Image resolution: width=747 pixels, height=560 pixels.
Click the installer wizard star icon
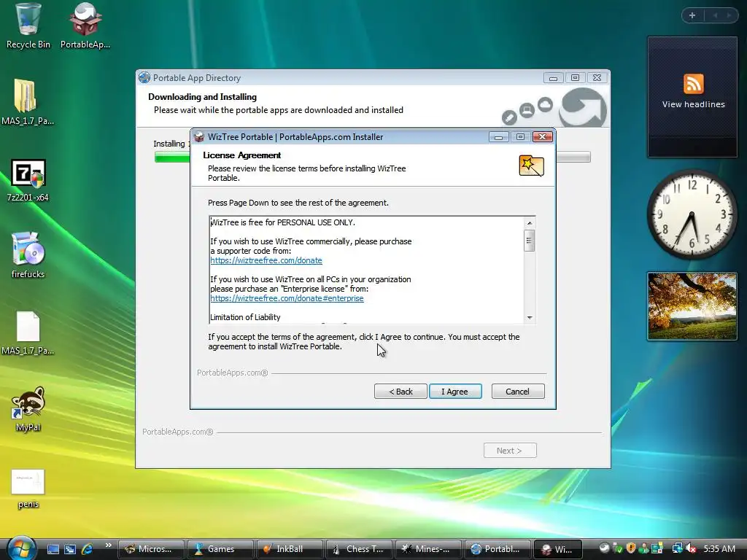coord(531,166)
